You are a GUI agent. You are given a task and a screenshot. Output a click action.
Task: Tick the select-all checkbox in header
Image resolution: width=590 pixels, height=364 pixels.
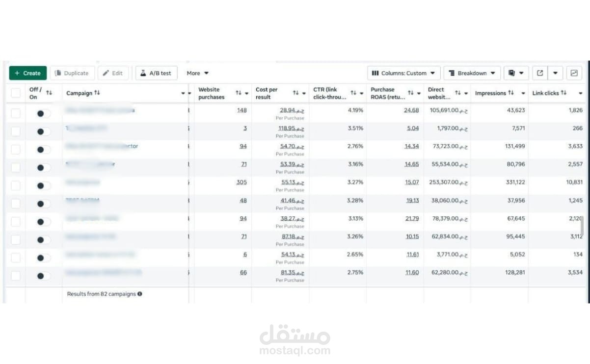[16, 93]
